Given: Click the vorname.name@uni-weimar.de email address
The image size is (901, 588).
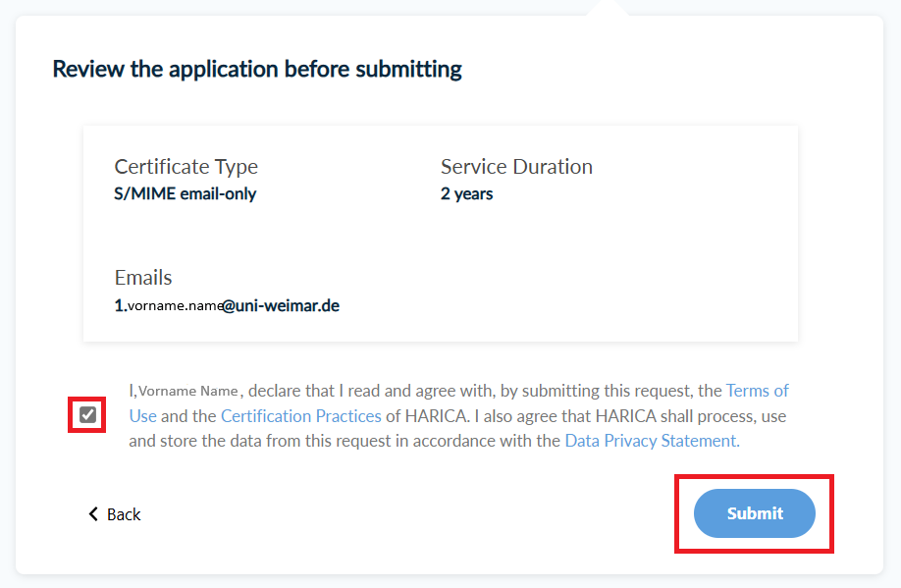Looking at the screenshot, I should [x=234, y=305].
